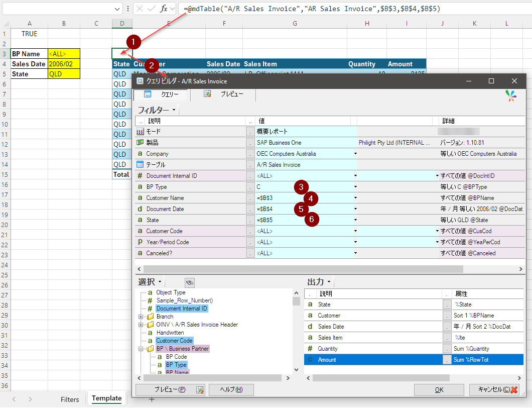Click the formula bar enter checkmark icon
532x408 pixels.
tap(152, 9)
